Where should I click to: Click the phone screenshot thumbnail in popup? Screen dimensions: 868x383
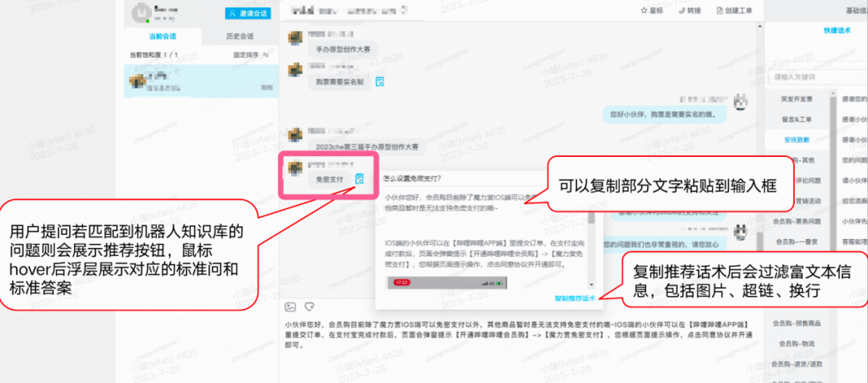point(447,282)
